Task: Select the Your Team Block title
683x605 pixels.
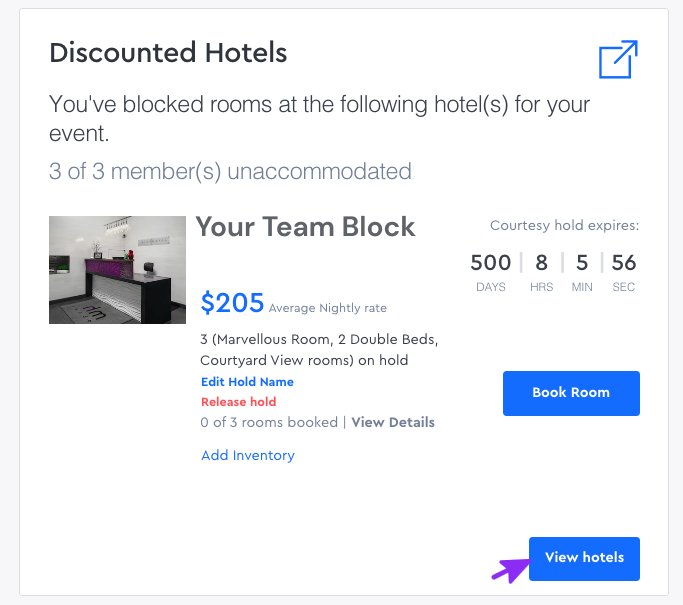Action: (306, 227)
